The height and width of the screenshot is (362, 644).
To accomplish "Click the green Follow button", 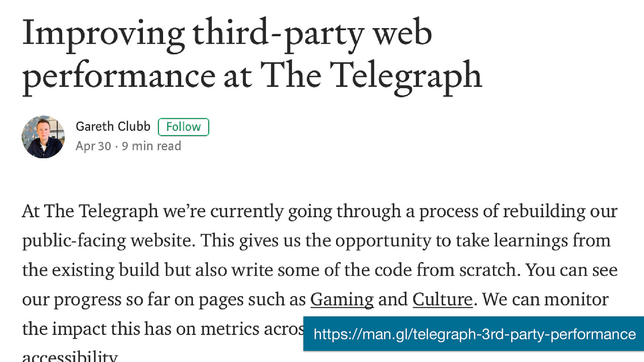I will 184,127.
